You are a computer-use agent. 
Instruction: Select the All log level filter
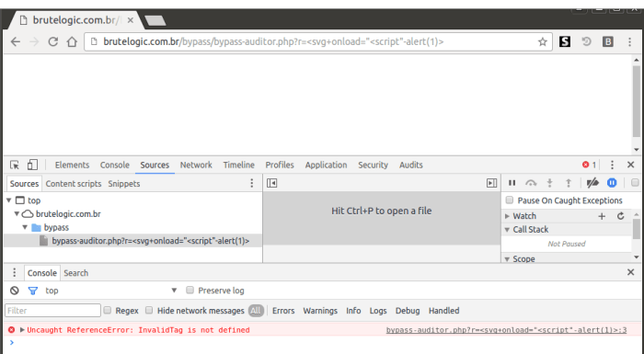click(x=256, y=311)
